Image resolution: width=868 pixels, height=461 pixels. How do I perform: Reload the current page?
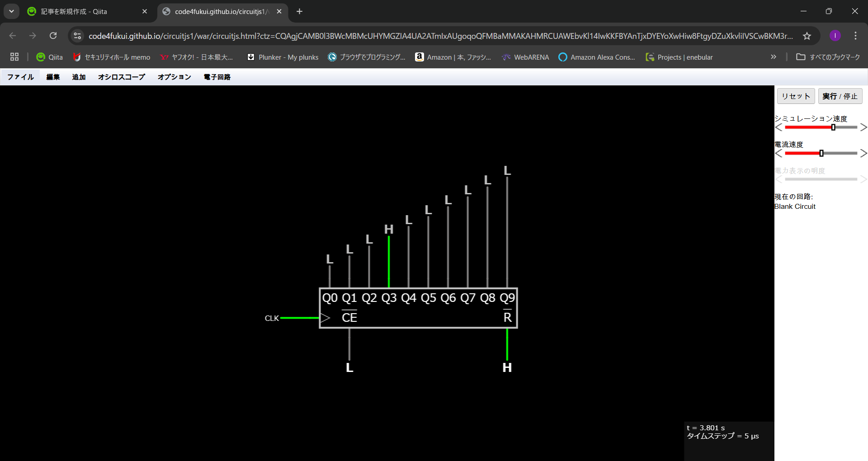pos(53,36)
